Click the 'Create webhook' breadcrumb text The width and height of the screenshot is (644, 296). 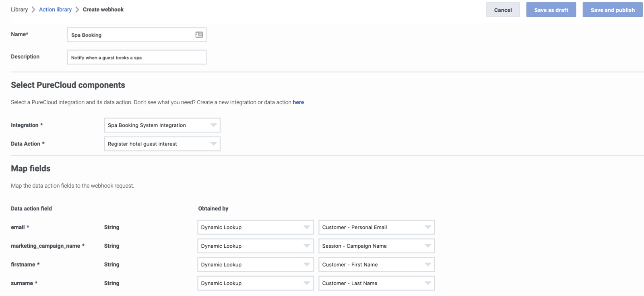click(103, 9)
